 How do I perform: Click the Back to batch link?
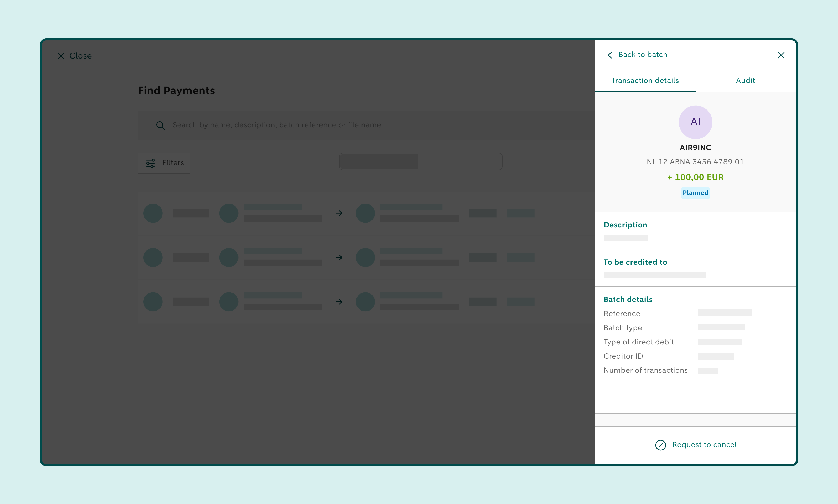[643, 55]
